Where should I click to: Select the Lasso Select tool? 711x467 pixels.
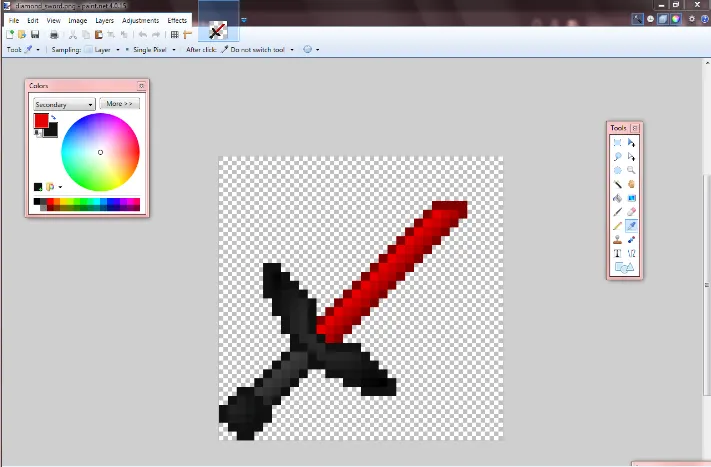[617, 156]
